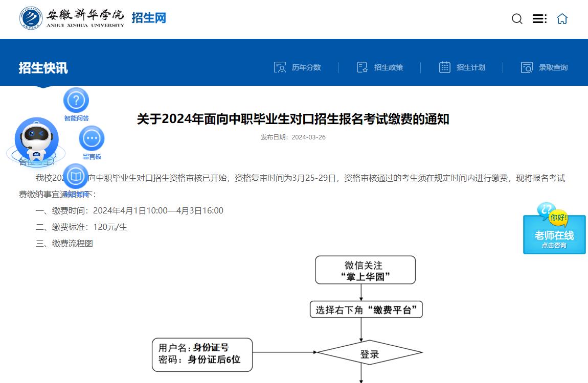
Task: Click the 三、缴费流程图 heading
Action: coord(64,244)
